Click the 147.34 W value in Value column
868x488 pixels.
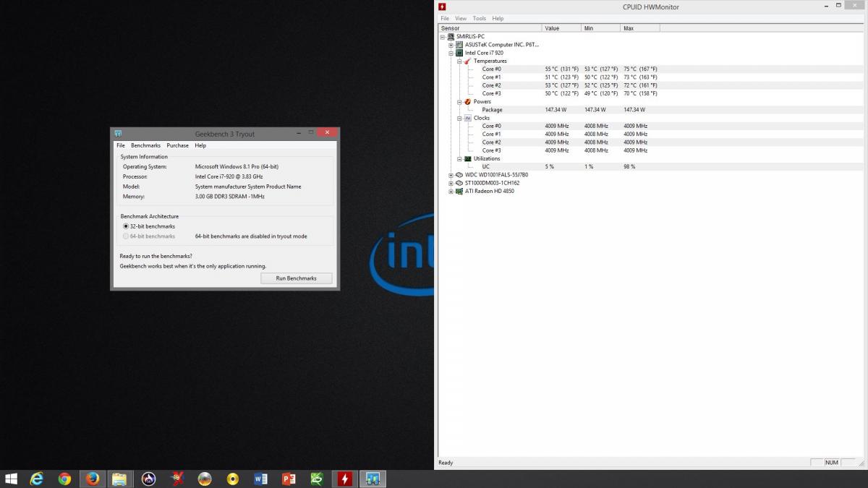point(556,110)
